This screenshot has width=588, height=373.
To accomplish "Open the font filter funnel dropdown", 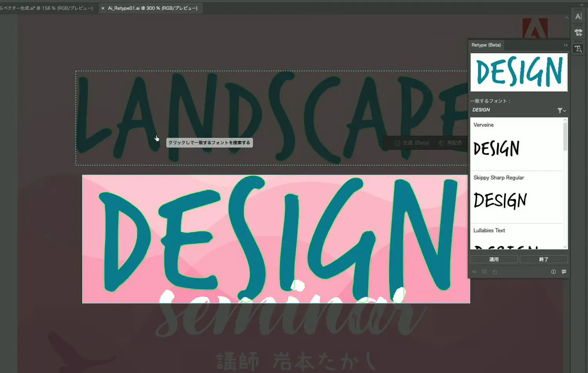I will click(561, 111).
